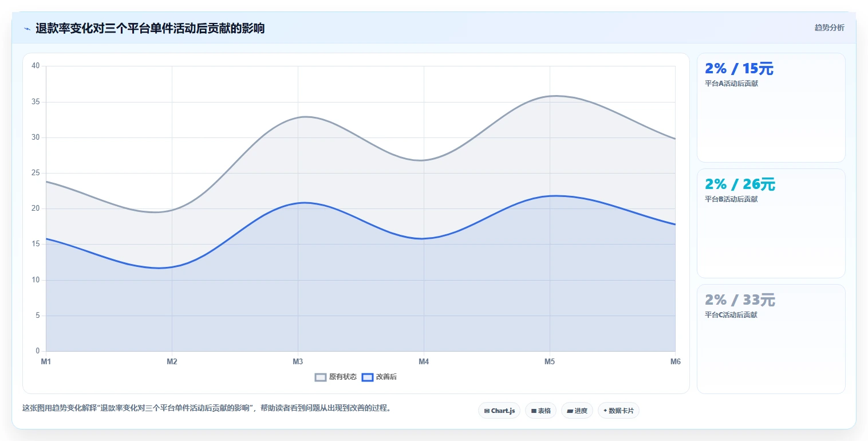Toggle the 原有状态 legend item
Screen dimensions: 868x441
(336, 377)
